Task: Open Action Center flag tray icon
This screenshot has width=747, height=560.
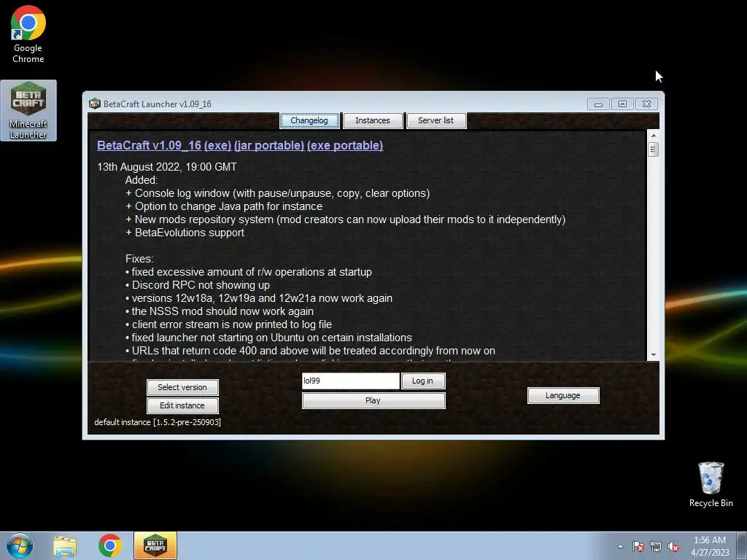Action: (638, 546)
